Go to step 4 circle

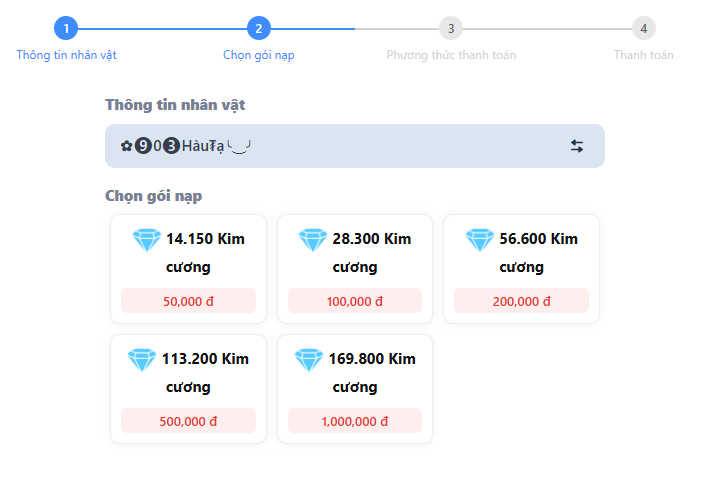tap(643, 28)
